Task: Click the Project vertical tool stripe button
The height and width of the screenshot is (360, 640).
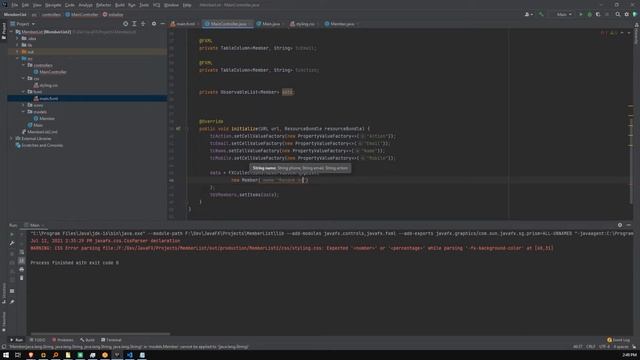Action: point(4,31)
